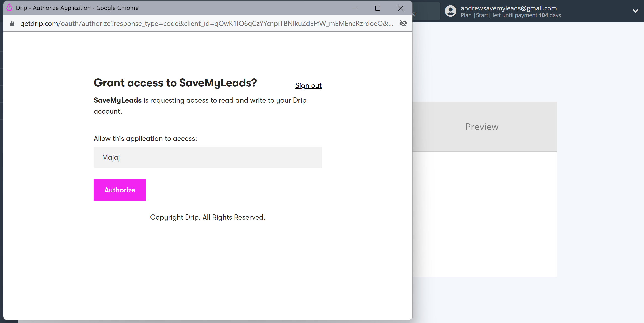Click the eye/visibility icon in address bar
This screenshot has width=644, height=323.
click(403, 23)
